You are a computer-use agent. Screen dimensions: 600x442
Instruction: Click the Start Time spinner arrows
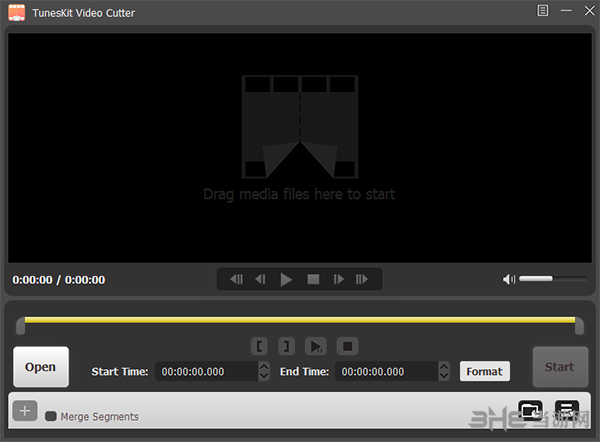click(264, 371)
